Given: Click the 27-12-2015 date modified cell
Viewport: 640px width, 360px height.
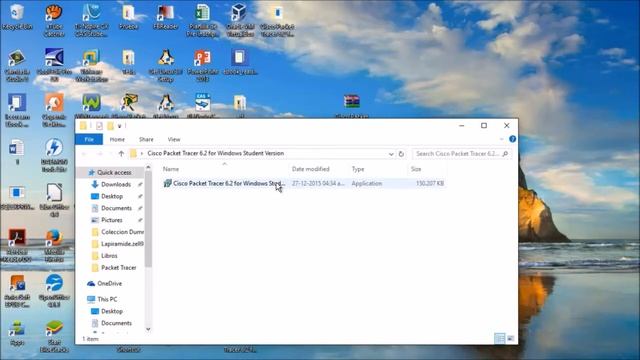Looking at the screenshot, I should [318, 184].
